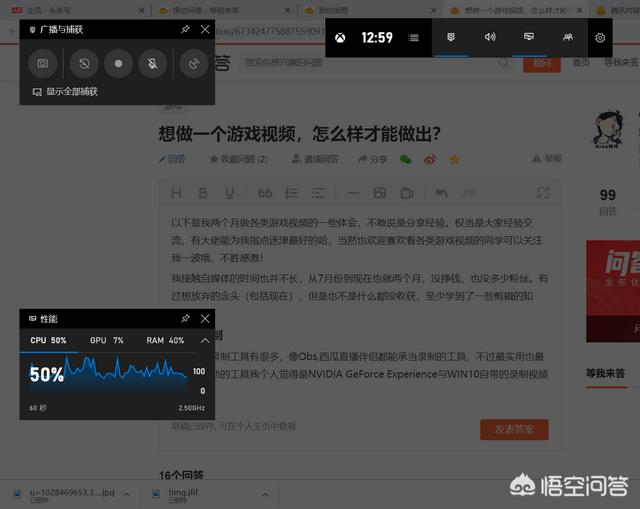Open the Game Bar widget menu list
This screenshot has height=509, width=640.
[x=414, y=38]
